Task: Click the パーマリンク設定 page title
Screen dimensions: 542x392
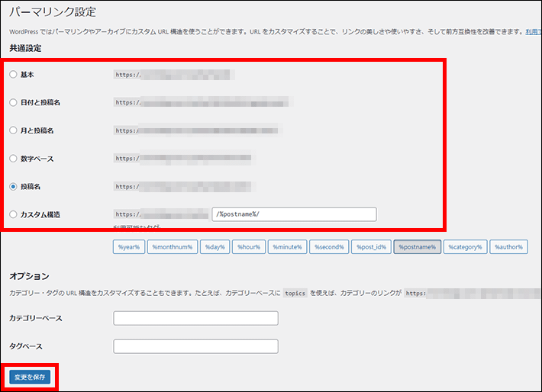Action: click(x=53, y=12)
